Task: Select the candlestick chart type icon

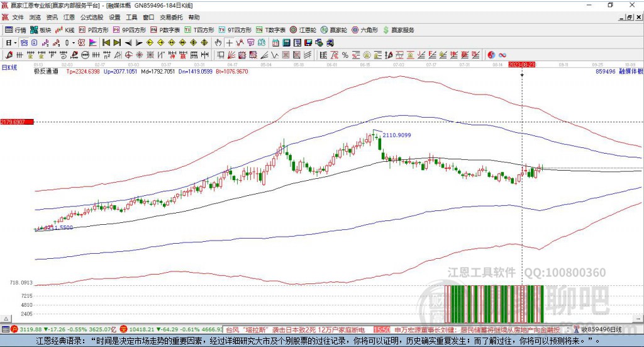Action: tap(67, 43)
